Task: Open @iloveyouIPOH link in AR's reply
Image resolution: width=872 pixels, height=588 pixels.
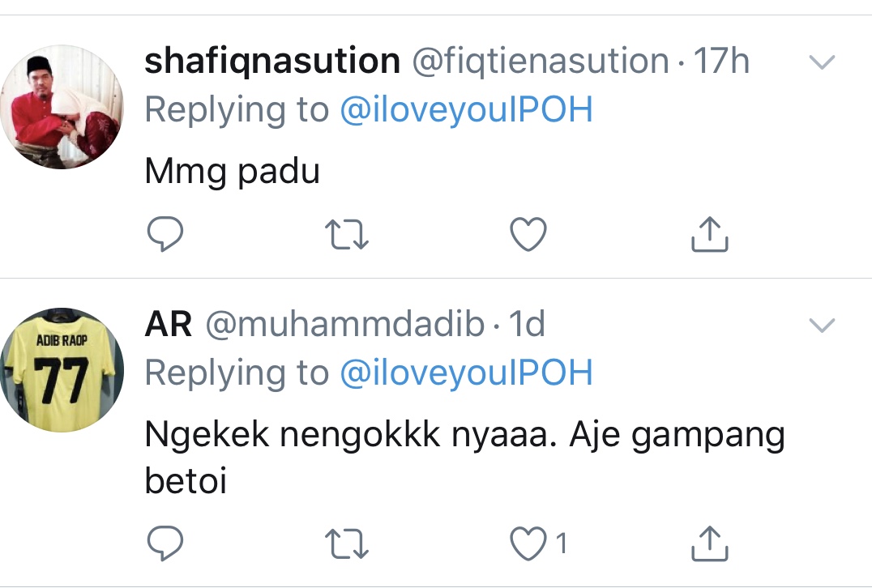Action: coord(466,373)
